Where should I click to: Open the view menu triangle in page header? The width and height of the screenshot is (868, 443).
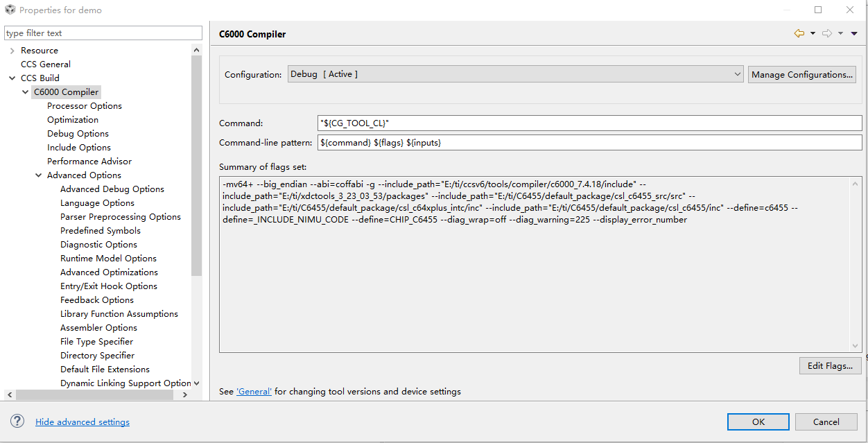[x=854, y=33]
